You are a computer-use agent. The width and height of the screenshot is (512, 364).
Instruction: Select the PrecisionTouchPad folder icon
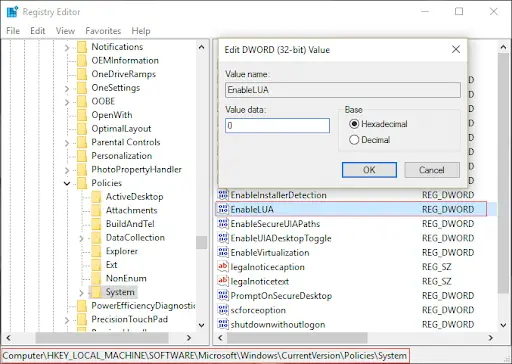pyautogui.click(x=82, y=319)
